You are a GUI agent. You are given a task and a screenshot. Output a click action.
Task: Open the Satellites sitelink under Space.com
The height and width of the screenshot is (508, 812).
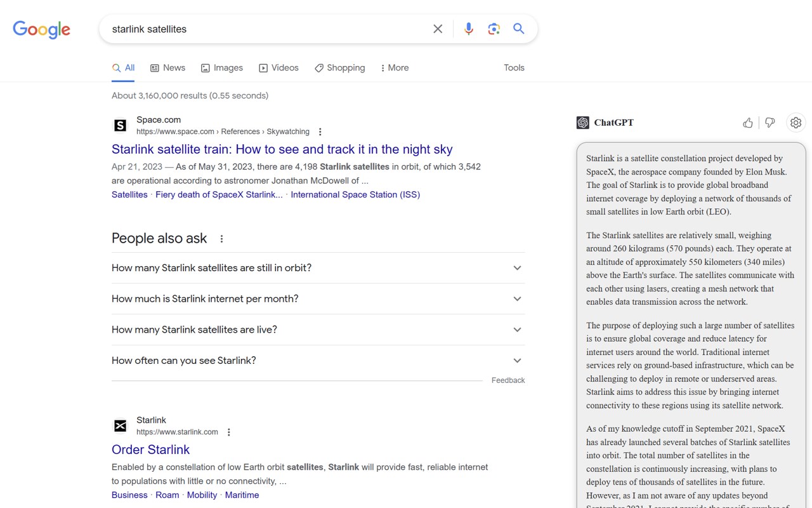click(x=129, y=195)
